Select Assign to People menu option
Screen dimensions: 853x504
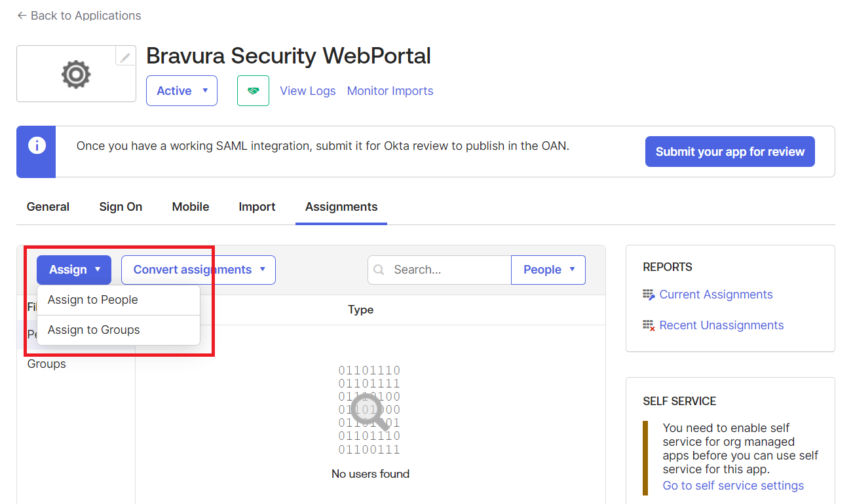point(93,300)
